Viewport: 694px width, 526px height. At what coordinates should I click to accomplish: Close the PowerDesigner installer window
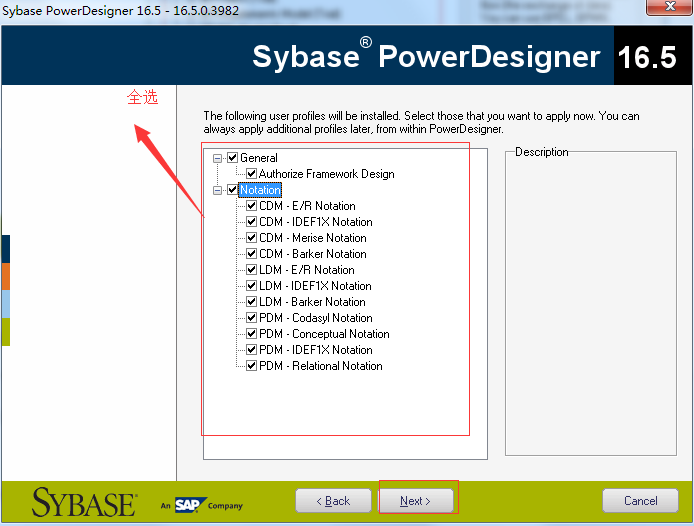pyautogui.click(x=669, y=7)
